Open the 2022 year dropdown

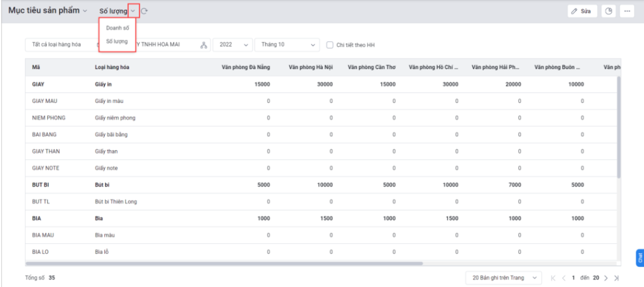tap(233, 45)
